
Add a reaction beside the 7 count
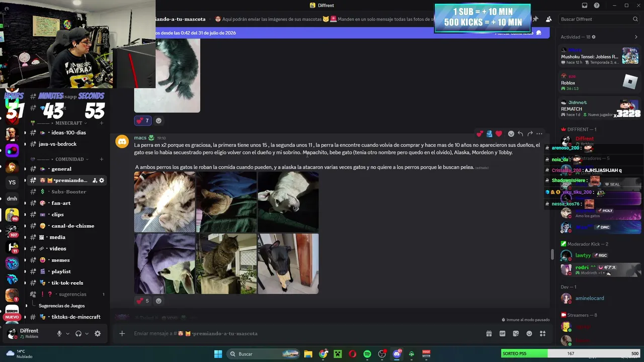point(158,121)
